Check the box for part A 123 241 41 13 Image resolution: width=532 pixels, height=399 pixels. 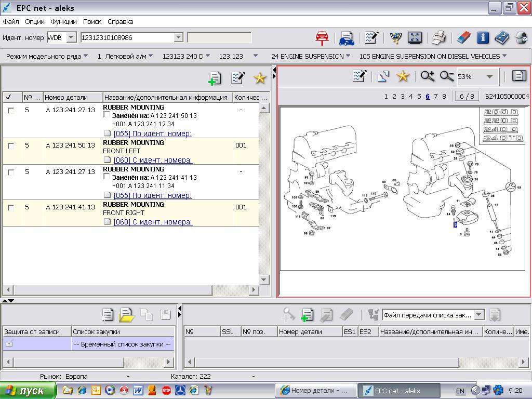click(x=10, y=208)
